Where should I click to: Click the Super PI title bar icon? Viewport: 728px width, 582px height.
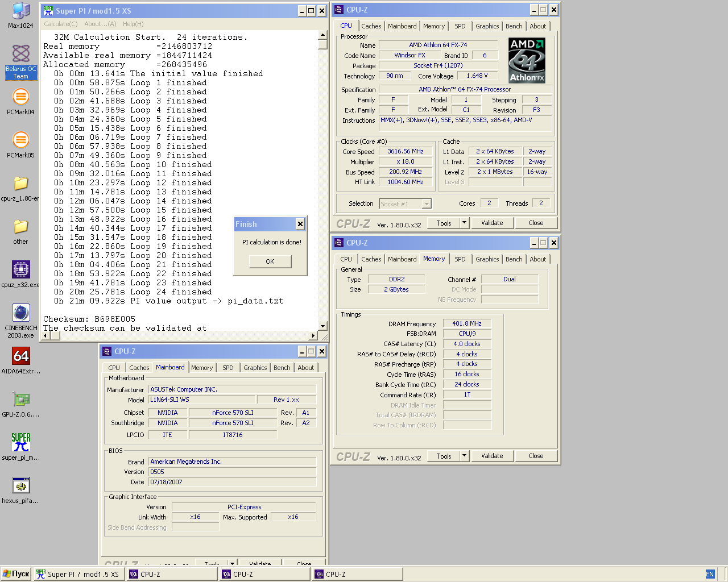coord(48,11)
